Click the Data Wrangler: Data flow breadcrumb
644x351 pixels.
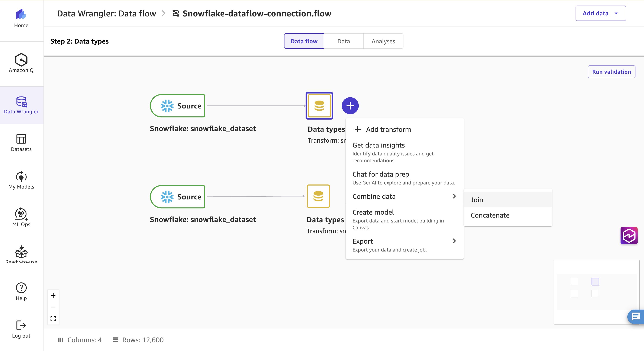[x=106, y=13]
